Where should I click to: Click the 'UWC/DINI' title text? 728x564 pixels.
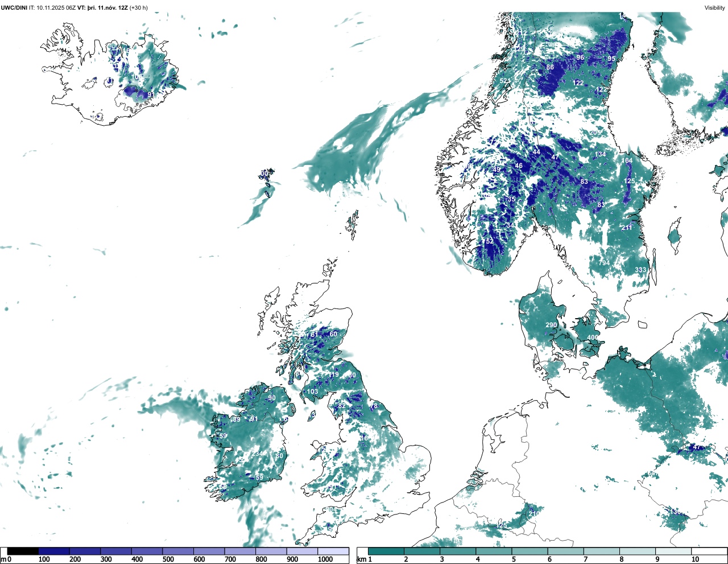click(x=14, y=8)
